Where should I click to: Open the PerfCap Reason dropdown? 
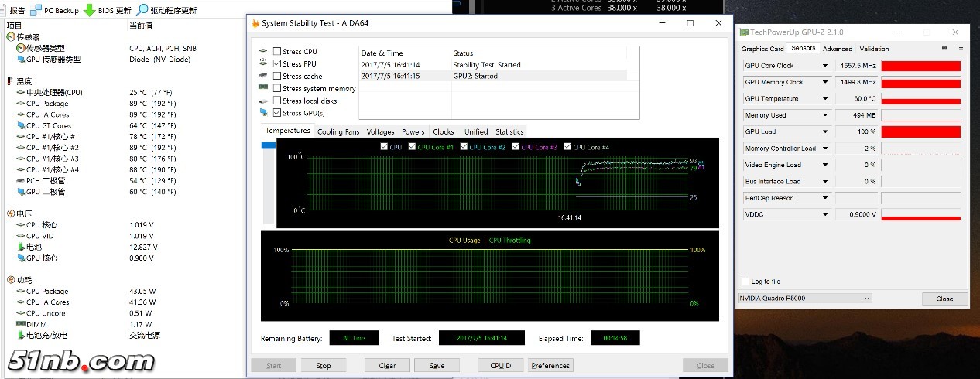825,198
